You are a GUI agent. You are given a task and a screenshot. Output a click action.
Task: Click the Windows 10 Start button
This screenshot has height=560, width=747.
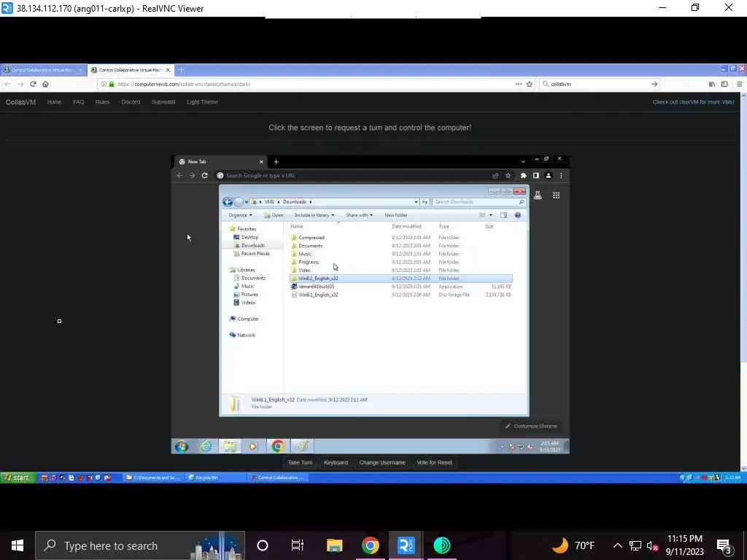tap(18, 545)
